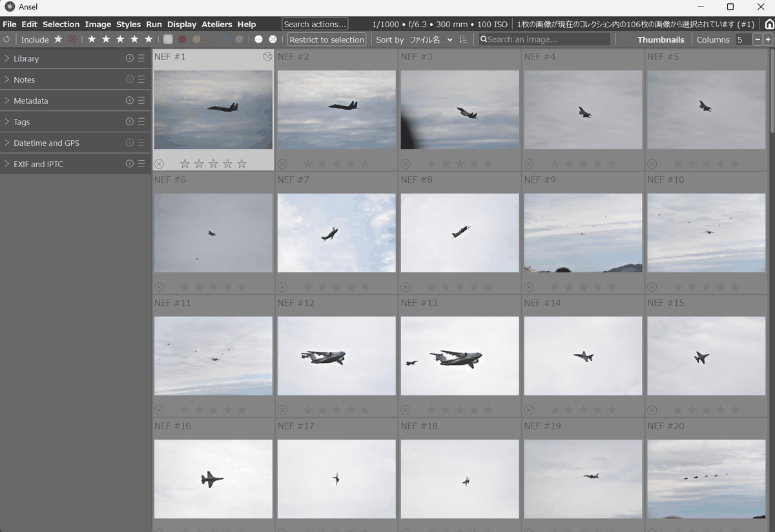775x532 pixels.
Task: Open the Sort by ファイル名 dropdown
Action: click(x=431, y=39)
